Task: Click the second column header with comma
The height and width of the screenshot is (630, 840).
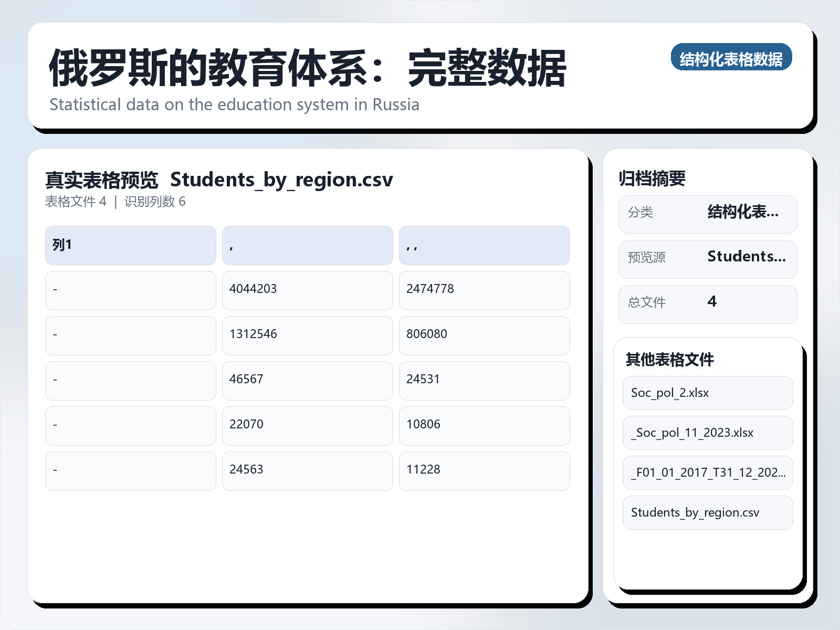Action: pyautogui.click(x=307, y=245)
